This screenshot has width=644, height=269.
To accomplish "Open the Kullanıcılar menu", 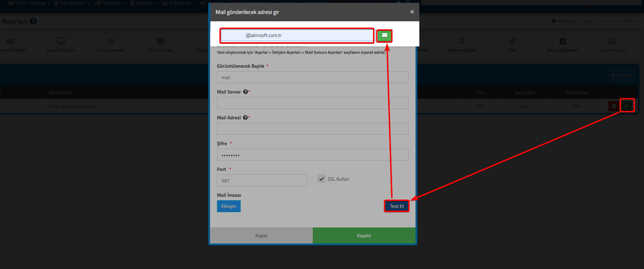I will point(179,3).
